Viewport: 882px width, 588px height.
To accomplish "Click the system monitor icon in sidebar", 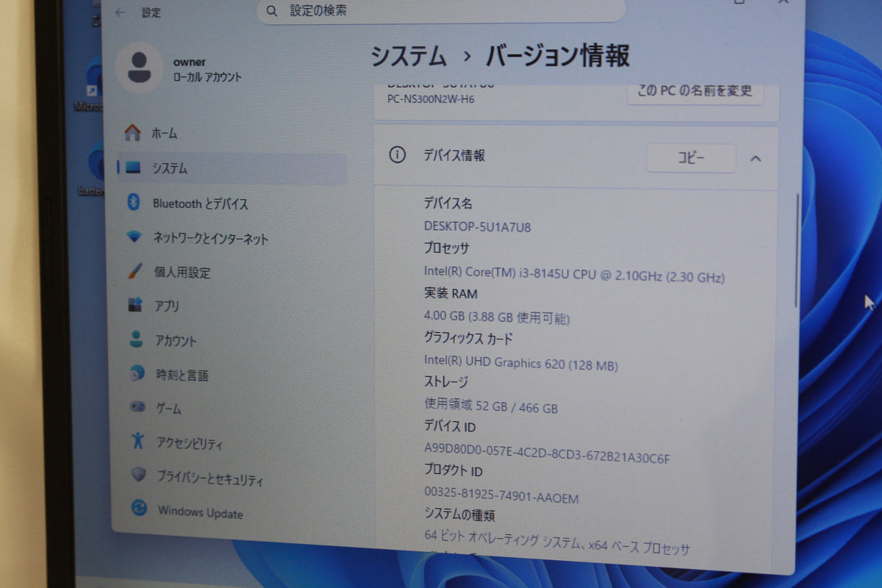I will point(133,168).
